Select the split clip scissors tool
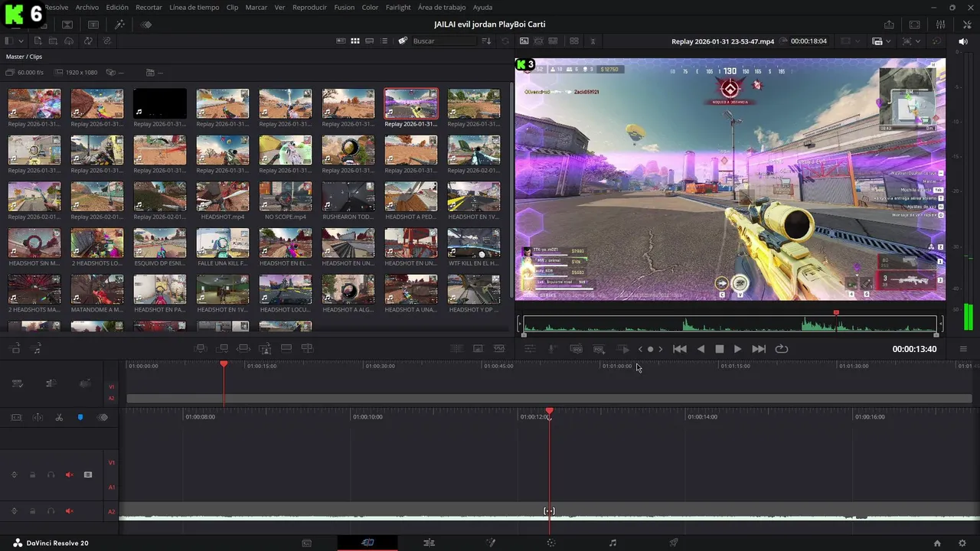 point(59,417)
